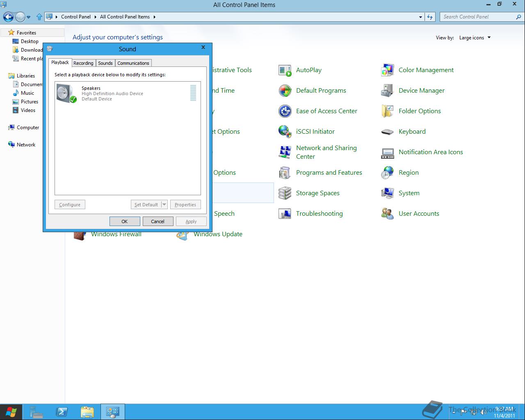The height and width of the screenshot is (420, 525).
Task: Open File Explorer from the taskbar
Action: (87, 412)
